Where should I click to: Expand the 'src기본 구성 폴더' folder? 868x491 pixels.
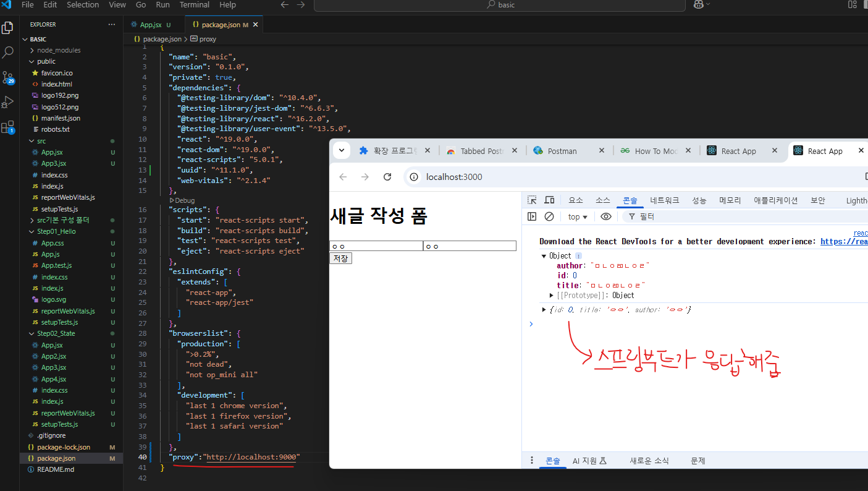[x=62, y=220]
